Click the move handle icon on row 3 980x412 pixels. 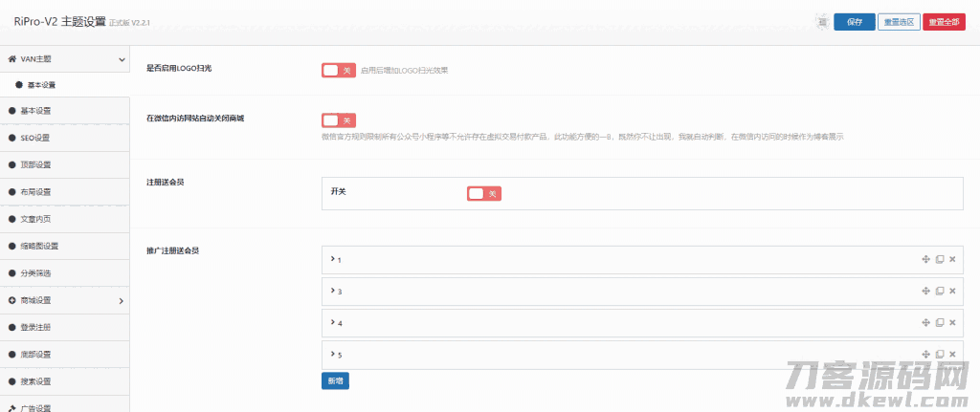[x=926, y=291]
